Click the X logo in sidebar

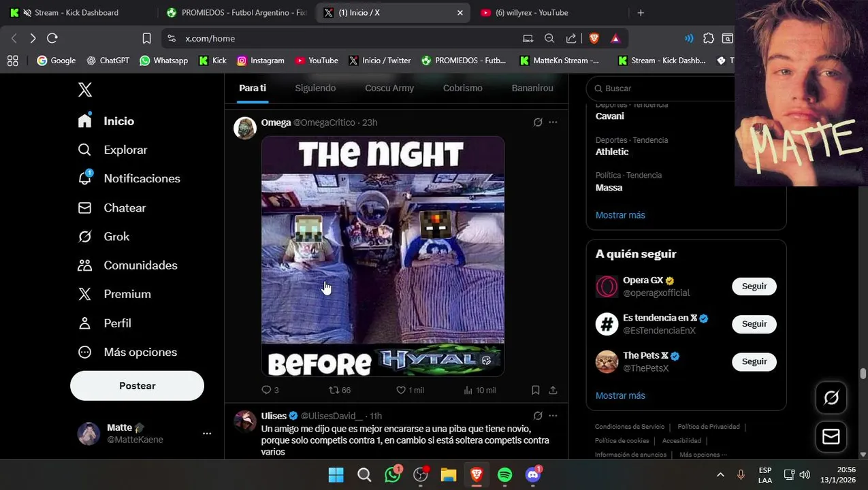tap(85, 89)
